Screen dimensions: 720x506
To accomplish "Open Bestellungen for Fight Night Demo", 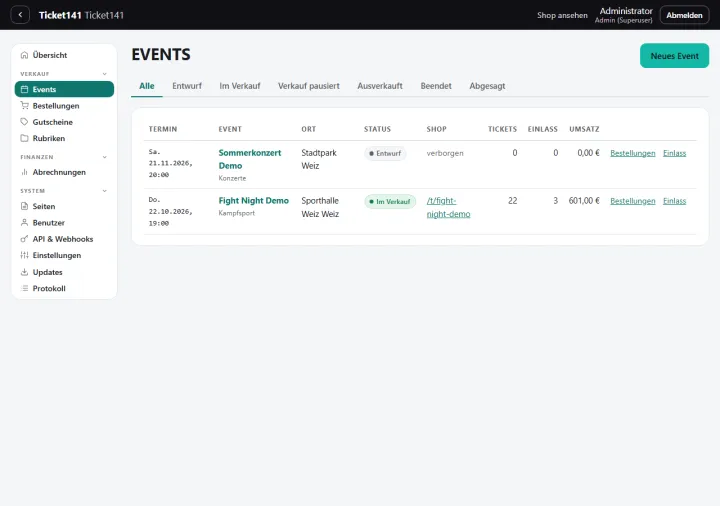I will [x=632, y=201].
